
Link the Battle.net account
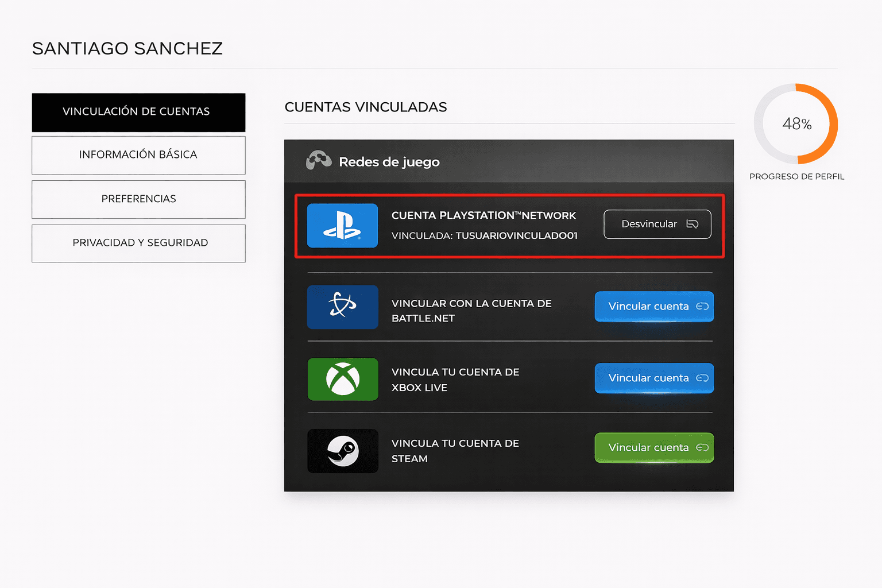(x=654, y=307)
